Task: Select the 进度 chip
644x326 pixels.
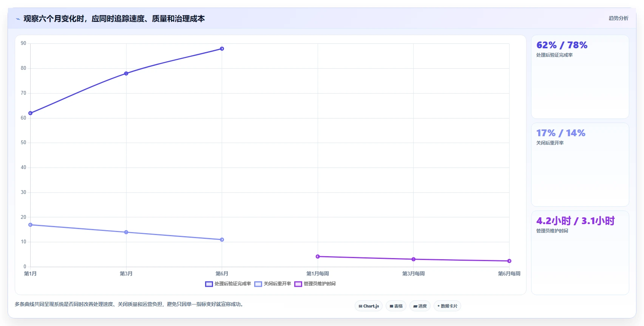Action: point(420,306)
